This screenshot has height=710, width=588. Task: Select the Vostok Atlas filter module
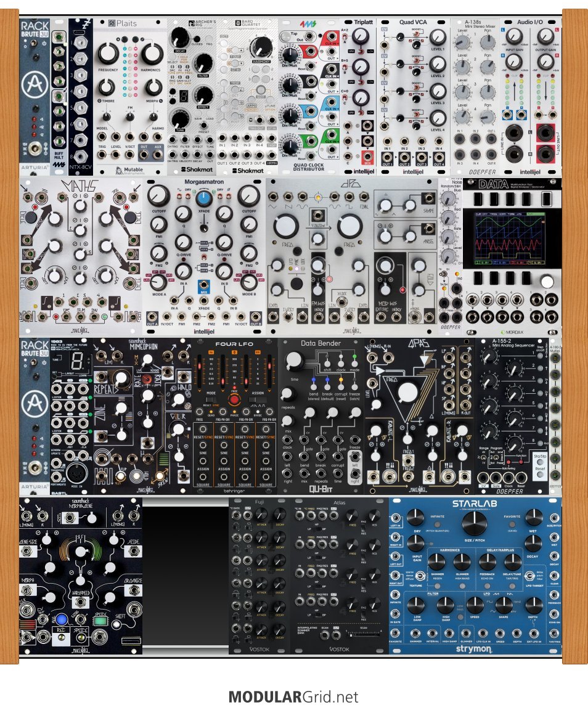[339, 576]
